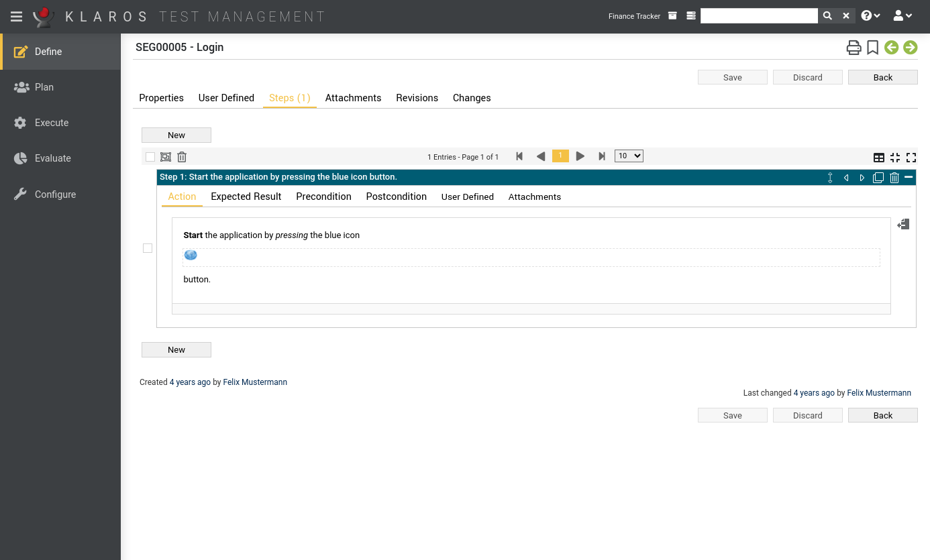Collapse Step 1 with the minus icon
930x560 pixels.
coord(909,177)
